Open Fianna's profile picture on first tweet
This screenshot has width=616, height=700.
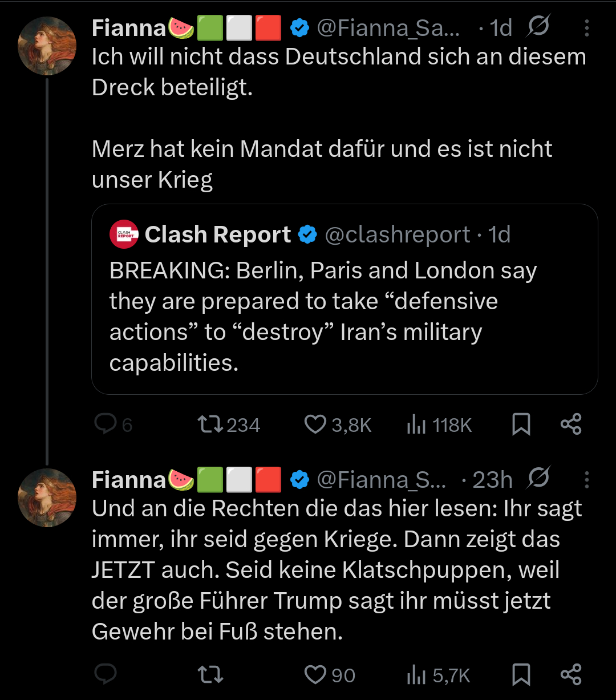[x=47, y=46]
